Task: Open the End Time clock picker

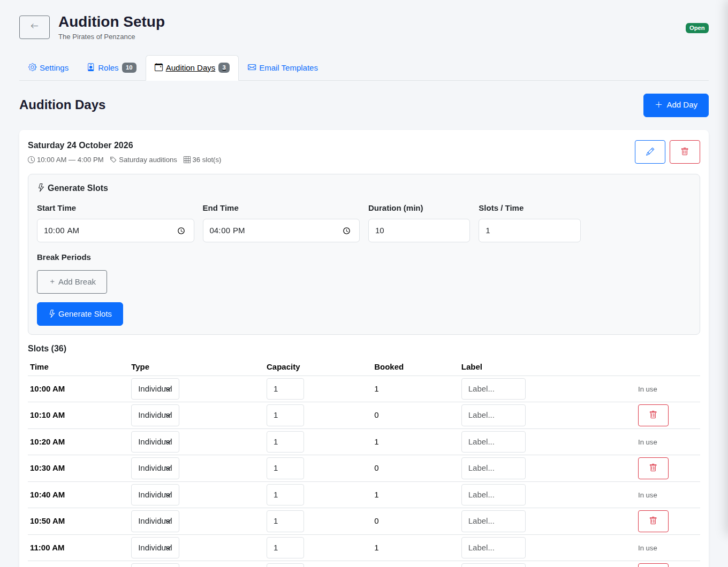Action: click(x=346, y=231)
